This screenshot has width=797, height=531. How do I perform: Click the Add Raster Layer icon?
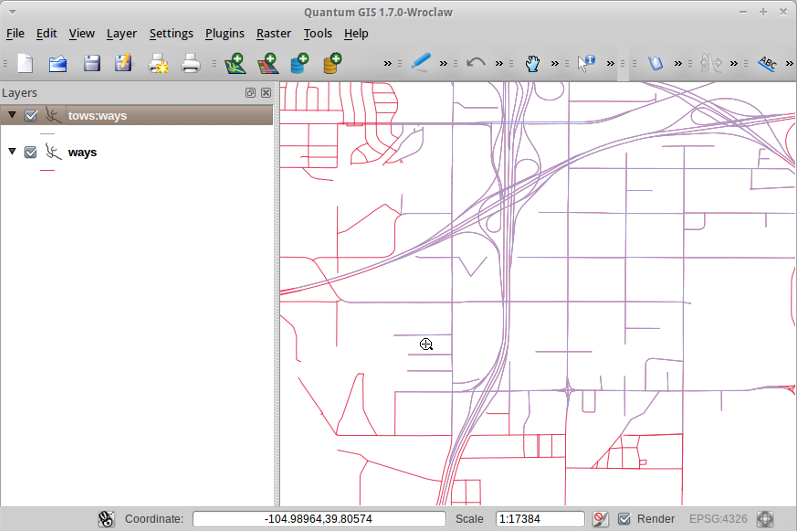click(267, 63)
